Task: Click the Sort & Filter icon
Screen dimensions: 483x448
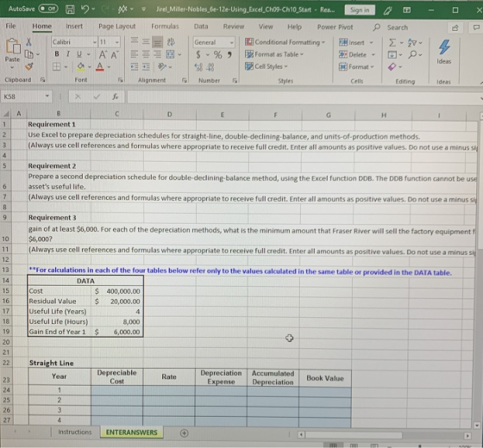Action: tap(412, 43)
